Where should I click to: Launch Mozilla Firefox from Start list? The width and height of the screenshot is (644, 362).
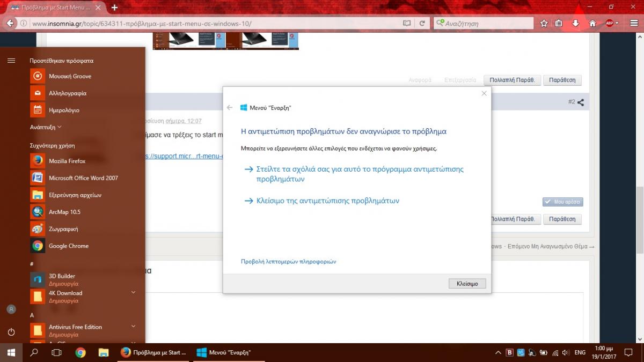click(x=87, y=161)
